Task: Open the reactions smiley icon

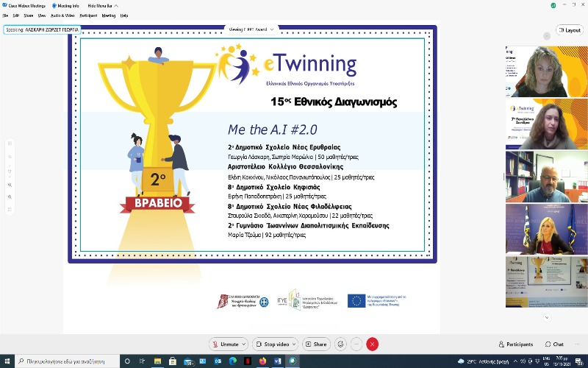Action: 340,344
